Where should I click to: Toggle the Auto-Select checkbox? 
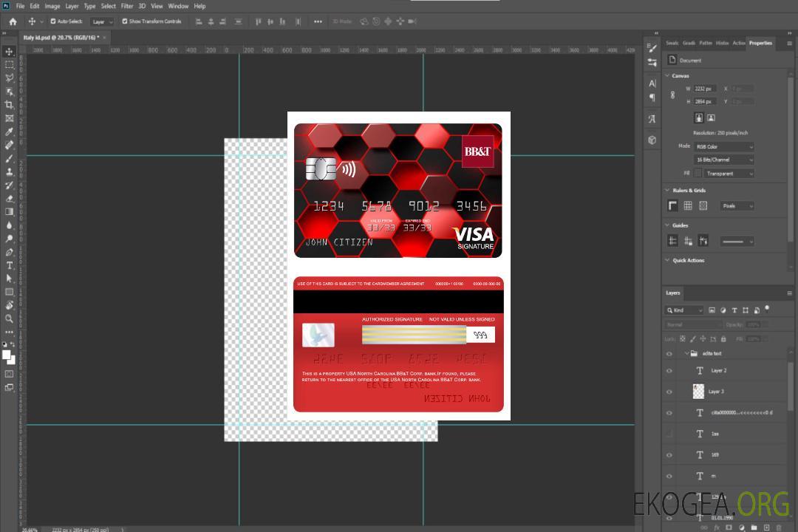point(52,21)
